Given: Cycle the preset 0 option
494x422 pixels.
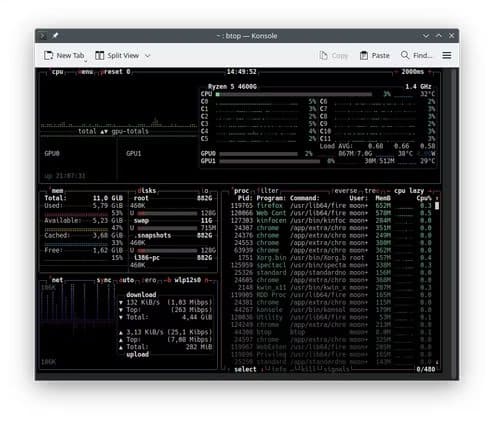Looking at the screenshot, I should coord(116,72).
